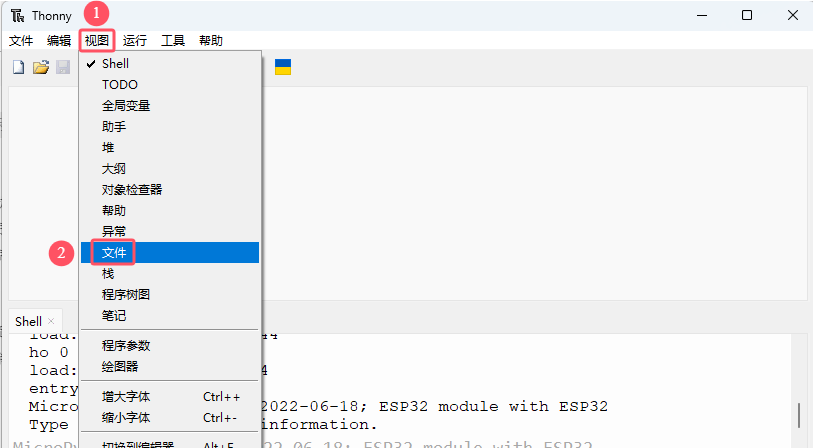Image resolution: width=813 pixels, height=448 pixels.
Task: Click the Thonny app logo in title bar
Action: 18,16
